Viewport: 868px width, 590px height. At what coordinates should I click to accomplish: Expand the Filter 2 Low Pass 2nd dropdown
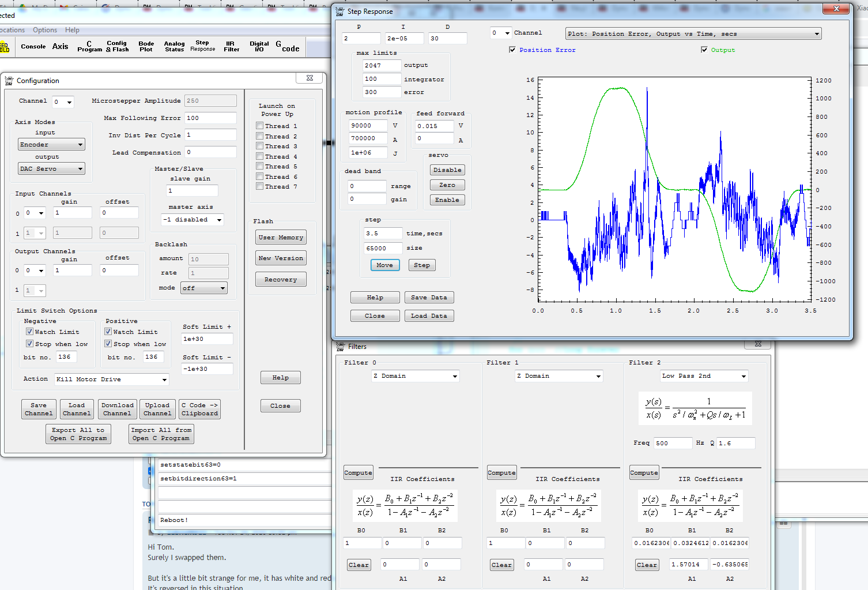pos(704,376)
